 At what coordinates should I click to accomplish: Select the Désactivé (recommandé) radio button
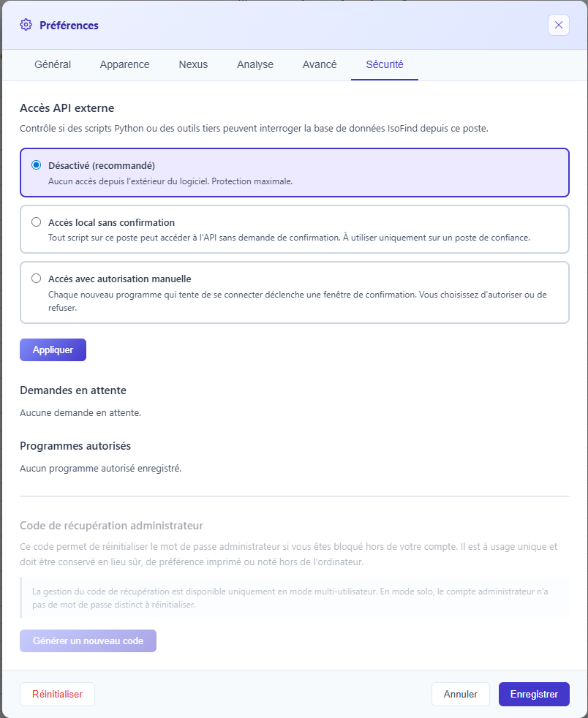click(x=36, y=165)
